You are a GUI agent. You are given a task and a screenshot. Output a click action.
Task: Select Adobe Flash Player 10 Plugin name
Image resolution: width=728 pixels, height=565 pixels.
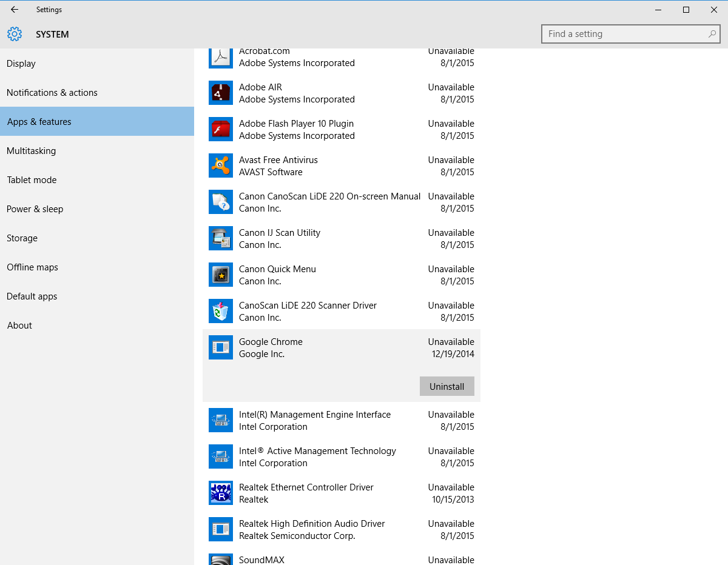[296, 124]
